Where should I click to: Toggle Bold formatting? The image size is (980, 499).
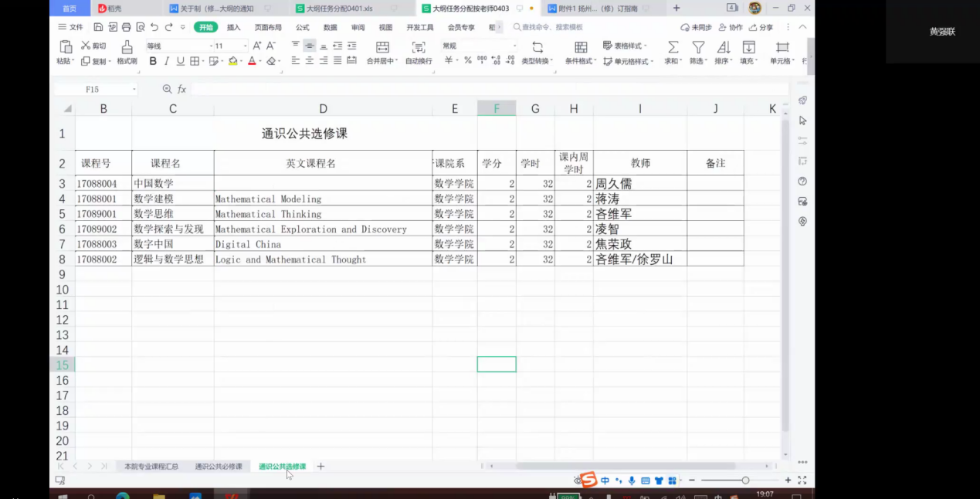coord(153,61)
